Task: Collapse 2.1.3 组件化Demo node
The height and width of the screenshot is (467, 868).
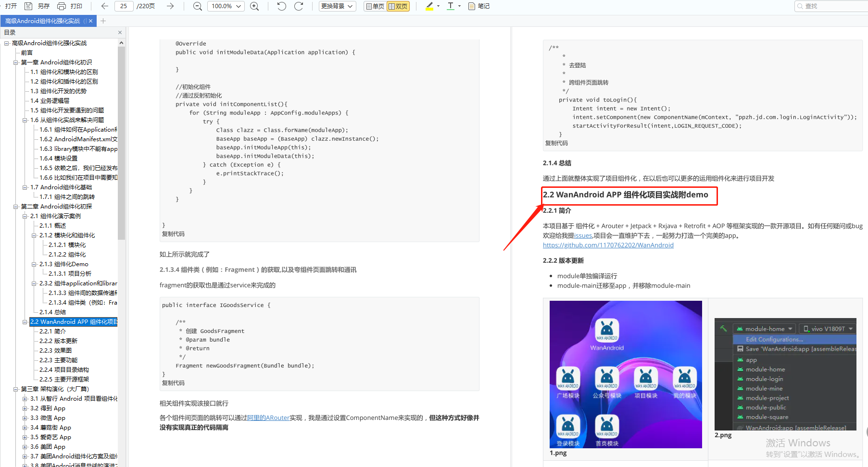Action: [x=34, y=264]
